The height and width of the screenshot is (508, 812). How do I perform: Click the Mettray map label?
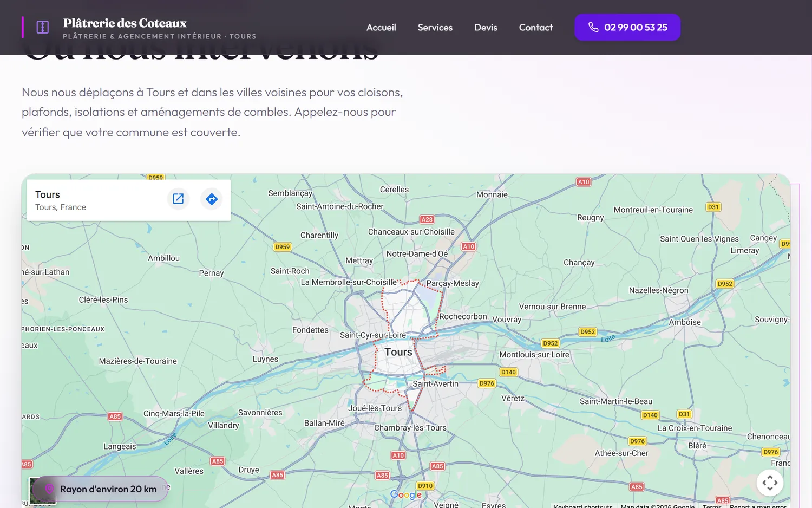(x=359, y=260)
